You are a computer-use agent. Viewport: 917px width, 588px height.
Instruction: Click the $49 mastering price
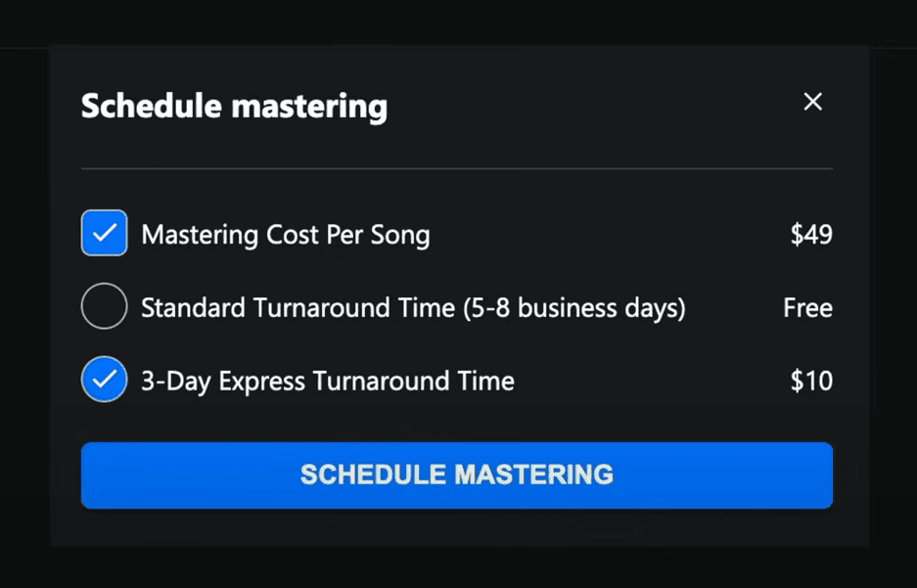[x=811, y=235]
